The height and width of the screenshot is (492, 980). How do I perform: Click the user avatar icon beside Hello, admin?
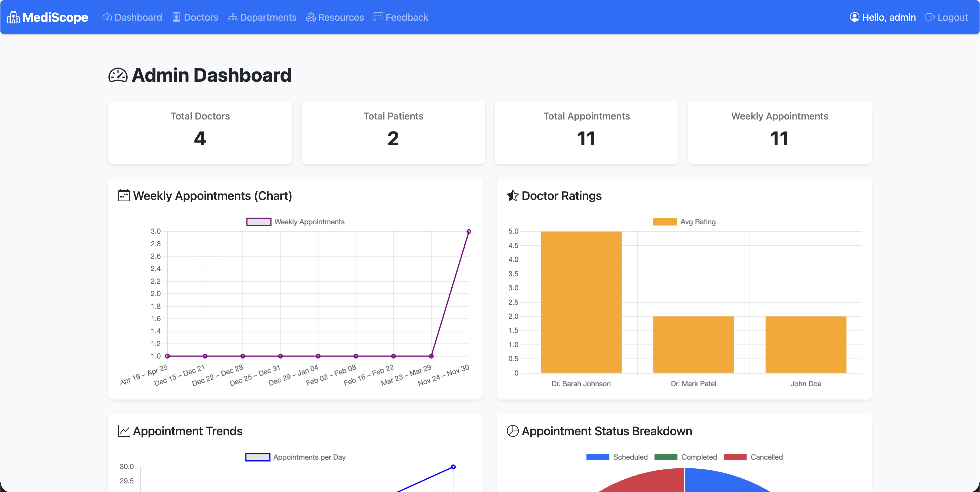(x=854, y=17)
